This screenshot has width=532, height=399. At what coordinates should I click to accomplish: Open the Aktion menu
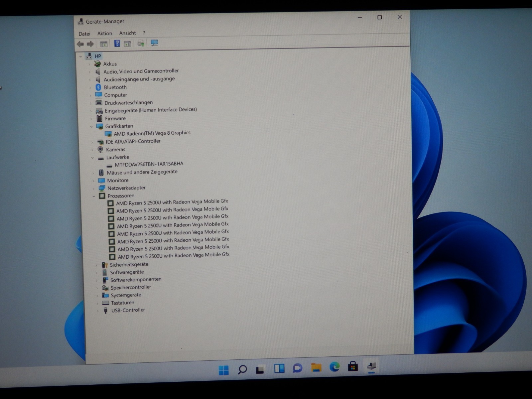105,33
